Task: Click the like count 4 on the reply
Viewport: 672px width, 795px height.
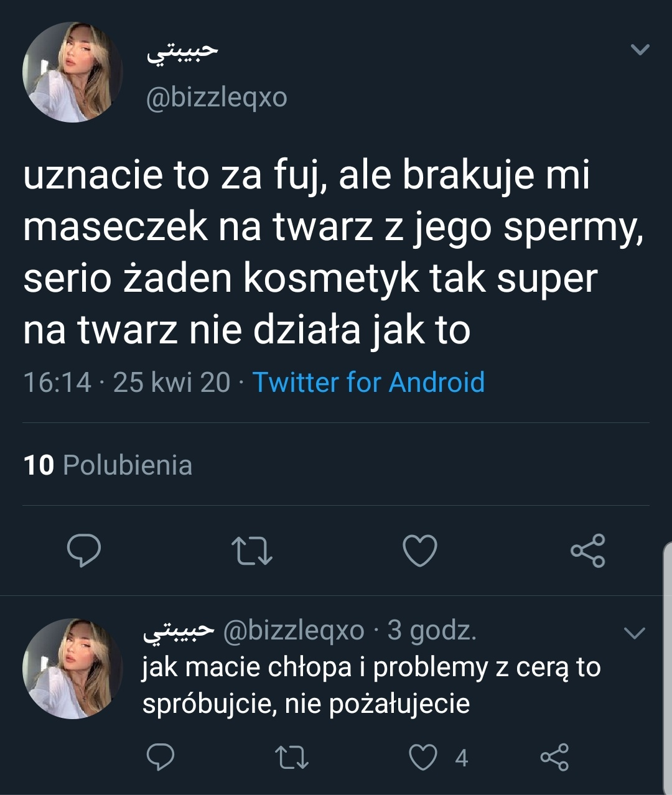Action: pyautogui.click(x=461, y=758)
